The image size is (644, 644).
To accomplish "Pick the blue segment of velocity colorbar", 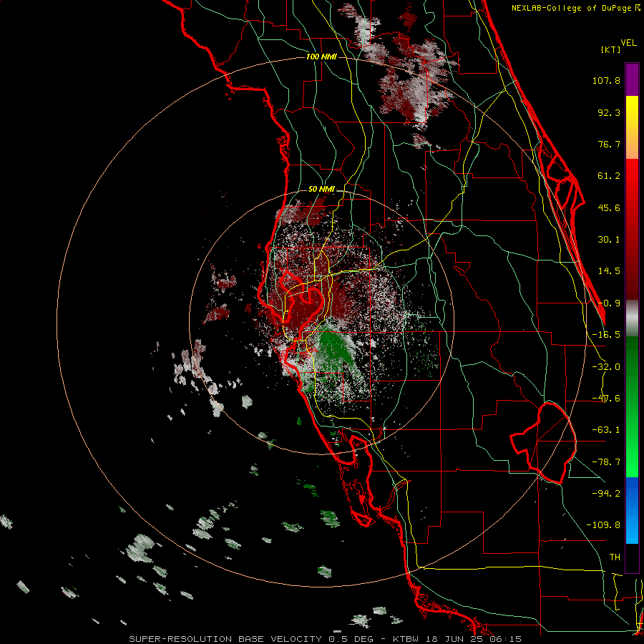I will 632,510.
